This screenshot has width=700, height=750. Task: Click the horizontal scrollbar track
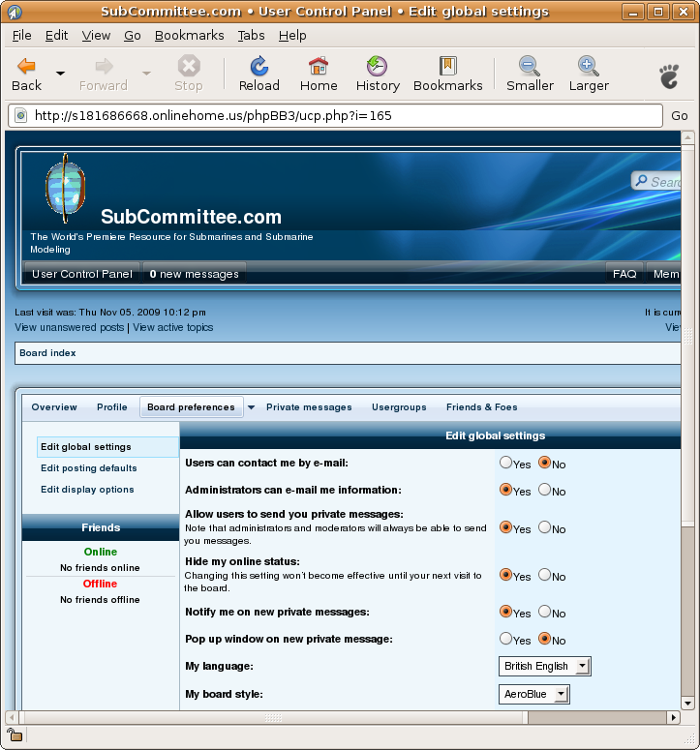598,717
